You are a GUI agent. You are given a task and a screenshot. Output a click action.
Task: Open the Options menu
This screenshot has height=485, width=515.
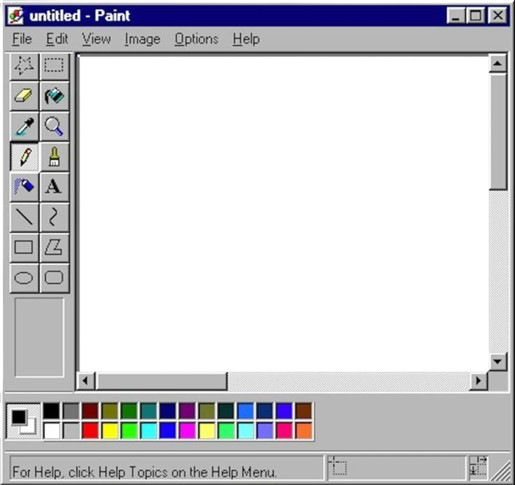pyautogui.click(x=196, y=39)
